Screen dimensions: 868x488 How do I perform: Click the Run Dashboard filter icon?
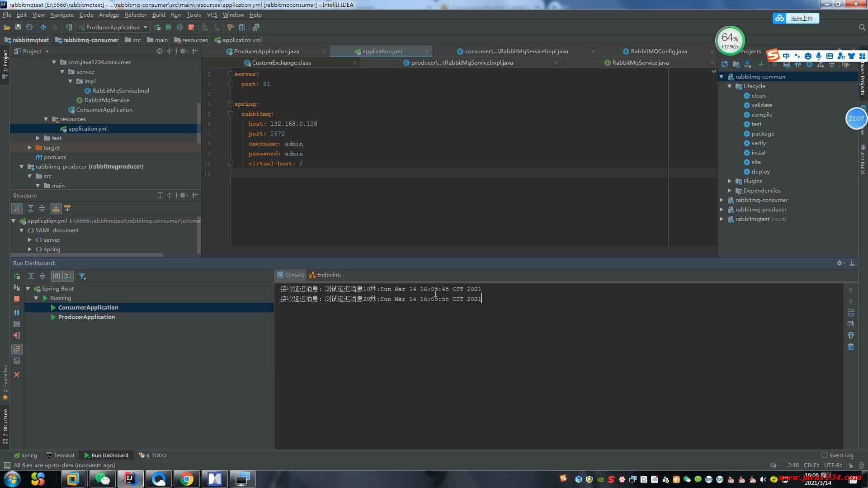82,276
